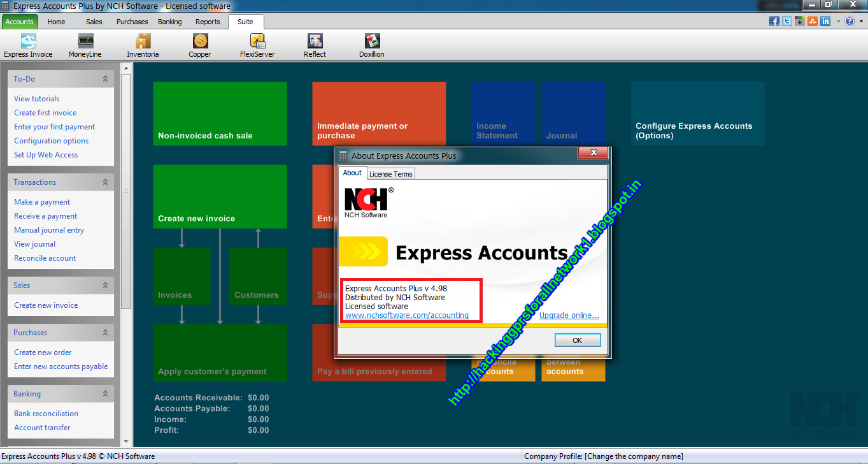Open Configuration options link

52,141
